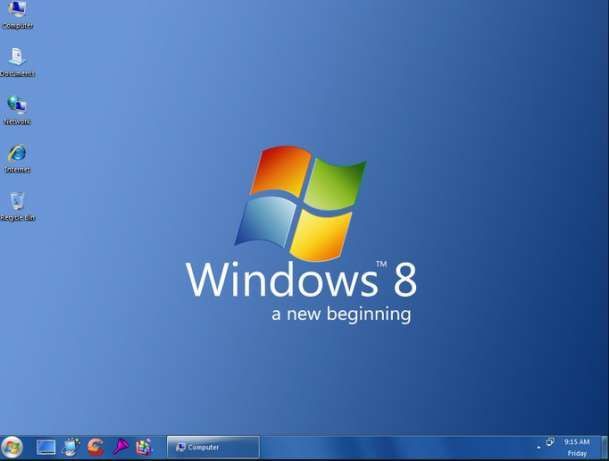Click the blue desktop icon in quick launch
This screenshot has height=461, width=609.
(46, 447)
